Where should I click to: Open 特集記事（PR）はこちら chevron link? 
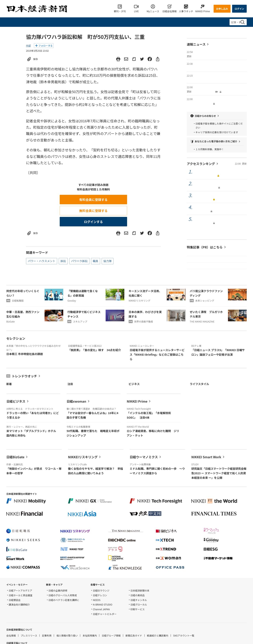point(206,247)
